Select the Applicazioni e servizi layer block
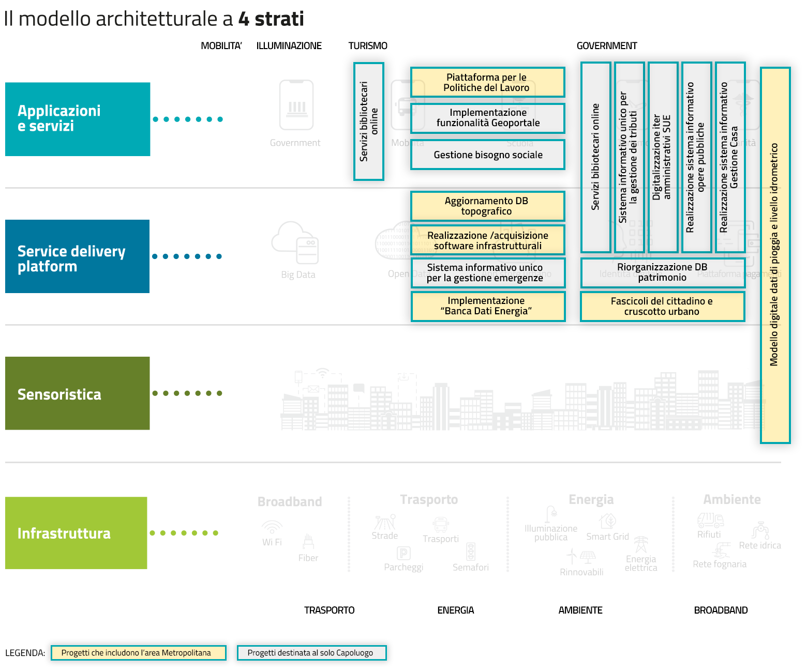Image resolution: width=807 pixels, height=672 pixels. [78, 119]
